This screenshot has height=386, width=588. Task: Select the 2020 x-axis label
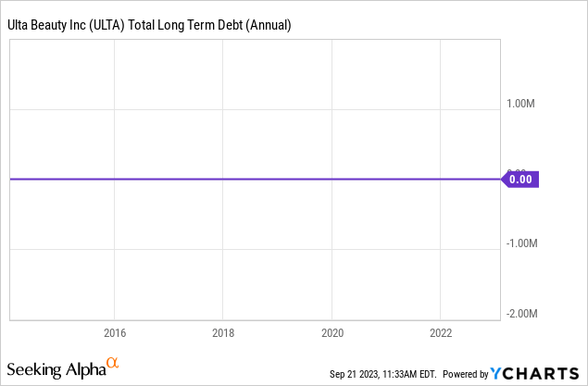(x=332, y=333)
